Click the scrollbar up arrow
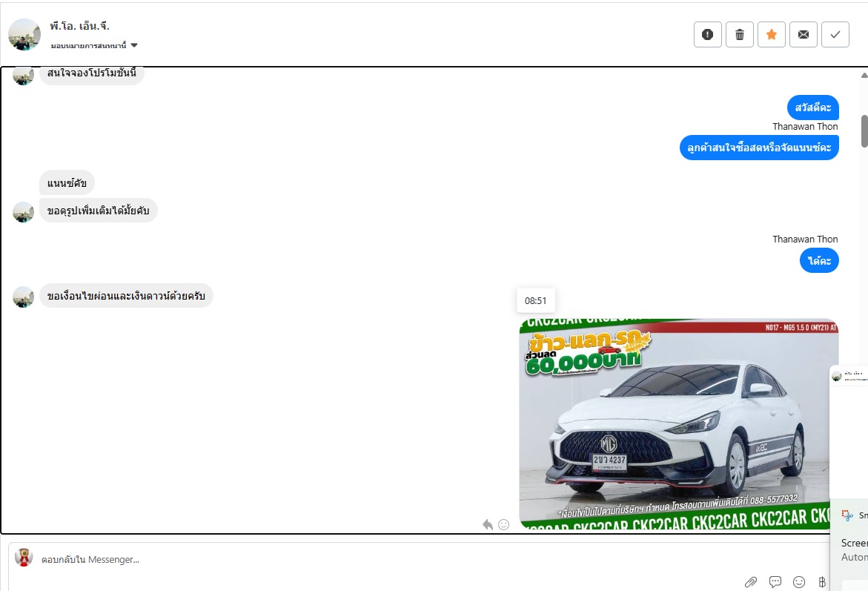The width and height of the screenshot is (868, 591). click(x=864, y=76)
